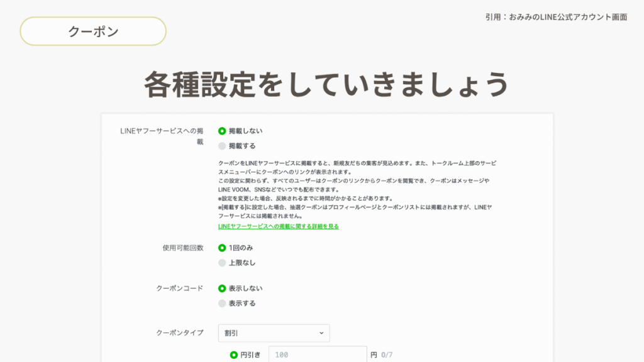Select the 円引き radio button

tap(234, 354)
